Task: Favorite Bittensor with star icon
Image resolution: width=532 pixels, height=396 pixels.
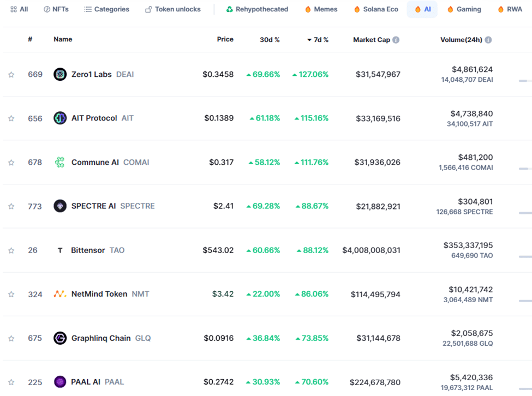Action: (11, 250)
